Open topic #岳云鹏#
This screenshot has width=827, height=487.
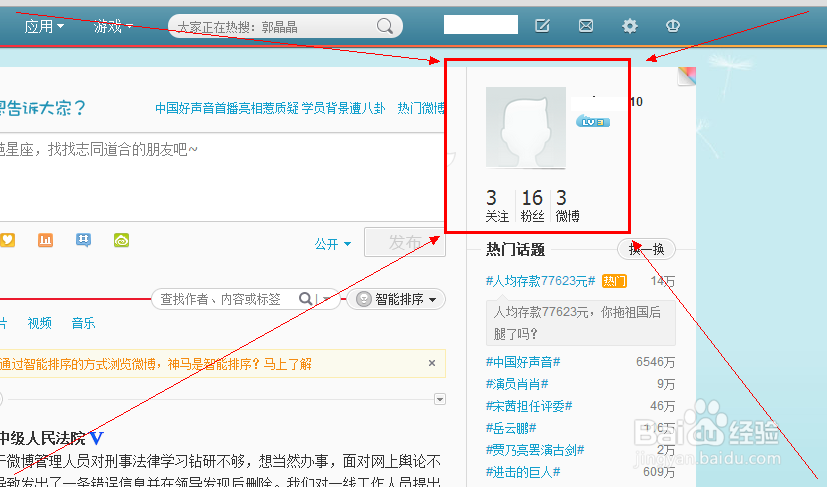(x=511, y=428)
